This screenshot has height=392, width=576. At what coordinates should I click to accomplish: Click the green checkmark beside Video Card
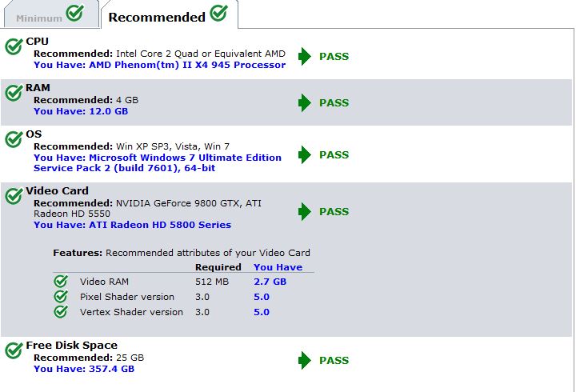click(x=14, y=196)
